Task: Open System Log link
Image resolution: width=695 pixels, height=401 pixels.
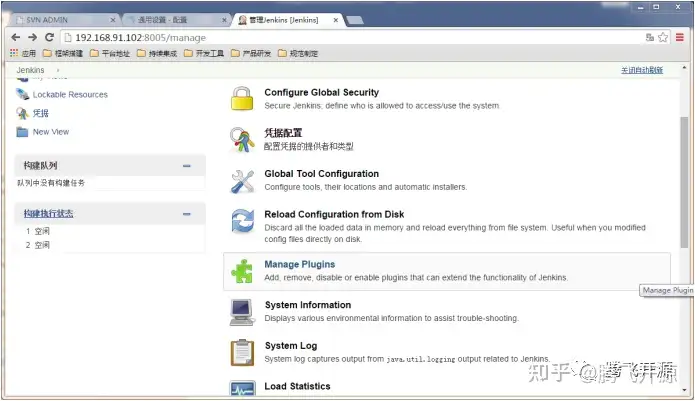Action: (291, 346)
